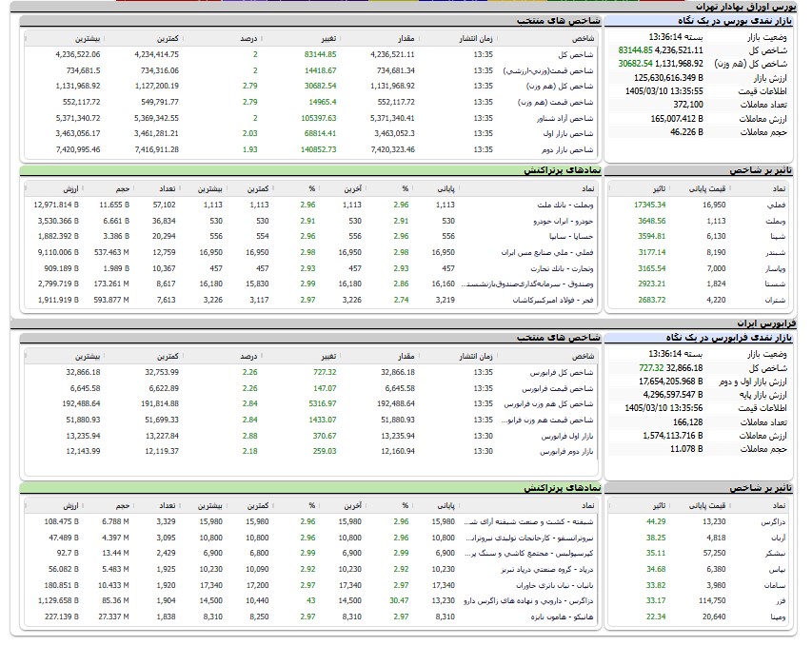Open symbol شبندر in index-impact list
Image resolution: width=812 pixels, height=646 pixels.
point(776,253)
